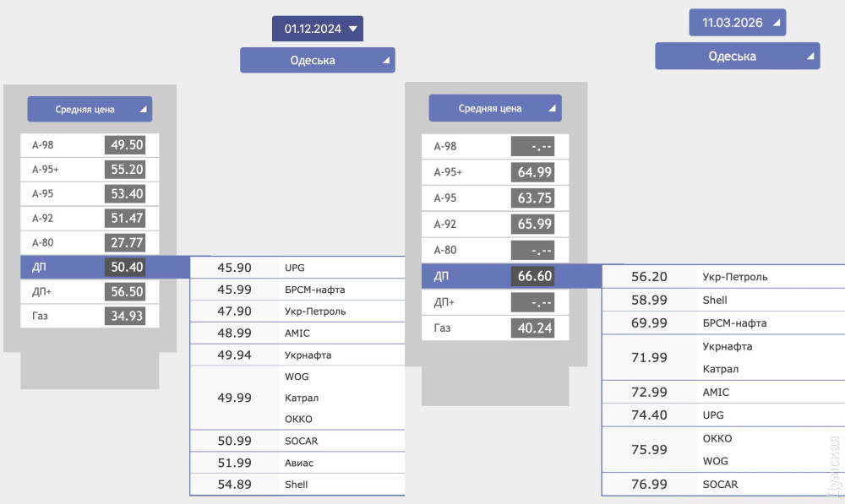Select the highlighted ДП row priced 66.60
The image size is (845, 504).
coord(495,276)
